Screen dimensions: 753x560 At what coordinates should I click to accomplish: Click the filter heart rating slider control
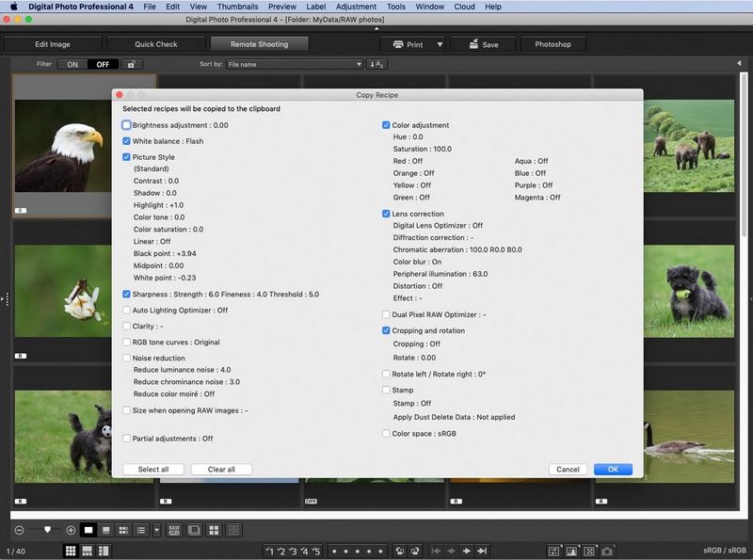[47, 531]
